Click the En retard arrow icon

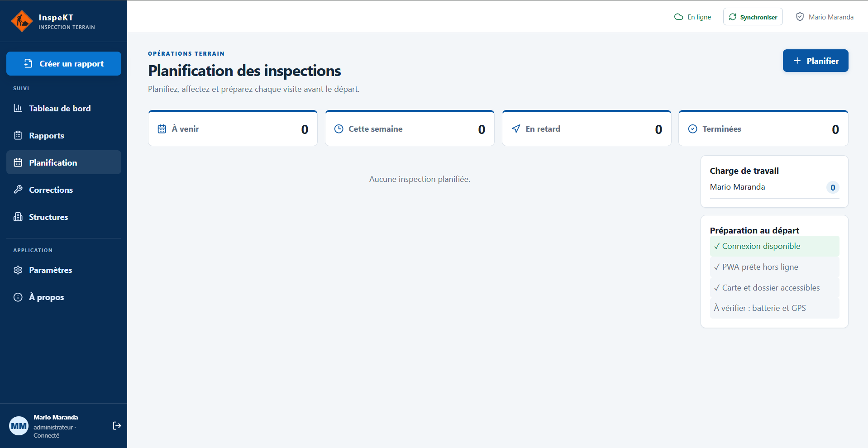(x=516, y=129)
